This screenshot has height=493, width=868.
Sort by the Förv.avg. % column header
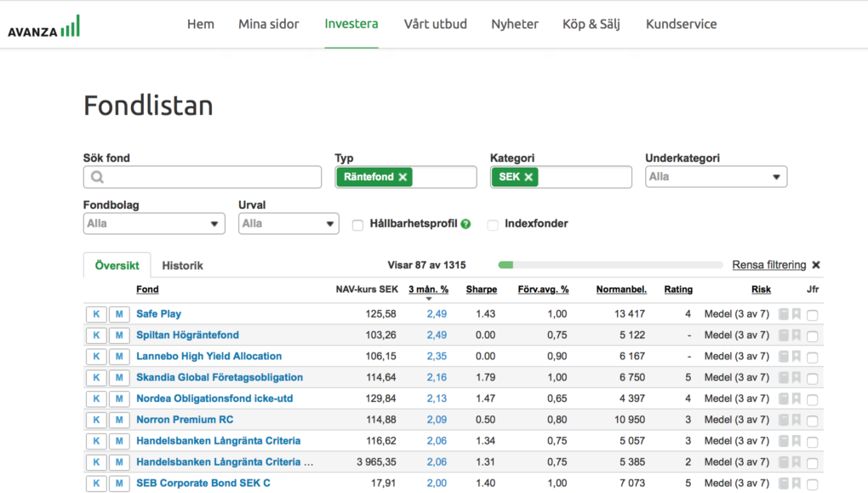click(x=543, y=289)
